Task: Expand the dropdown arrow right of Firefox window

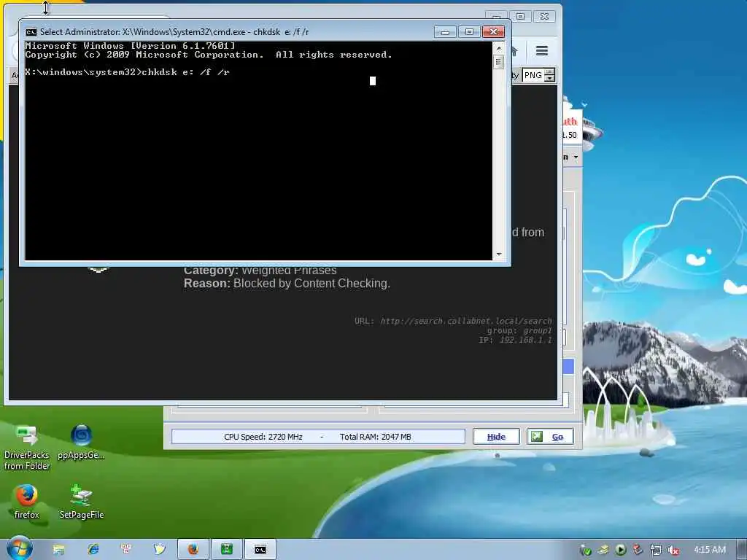Action: [576, 157]
